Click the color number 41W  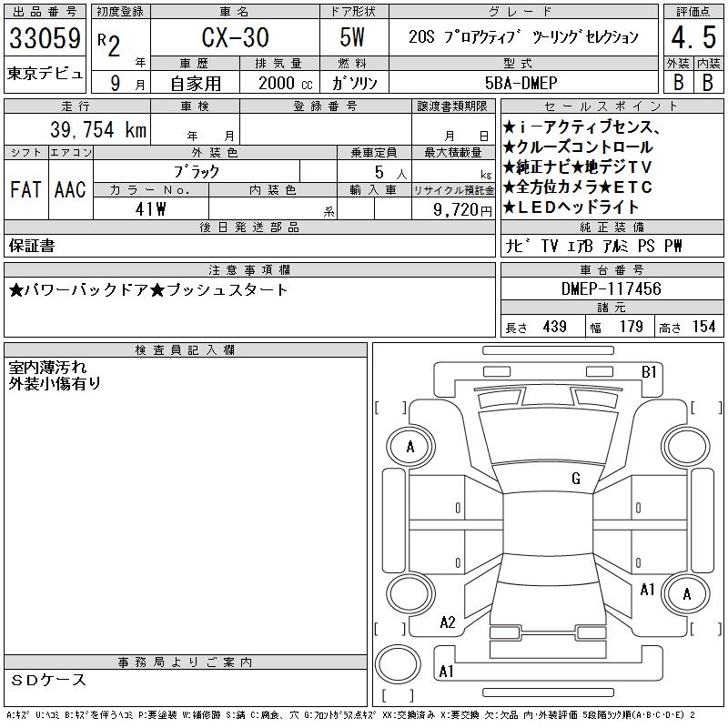pyautogui.click(x=150, y=209)
